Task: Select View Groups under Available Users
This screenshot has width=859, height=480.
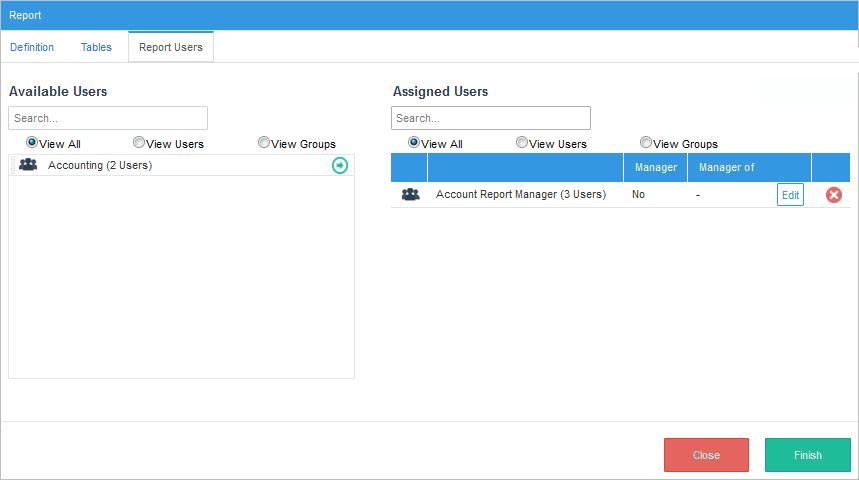Action: pyautogui.click(x=264, y=143)
